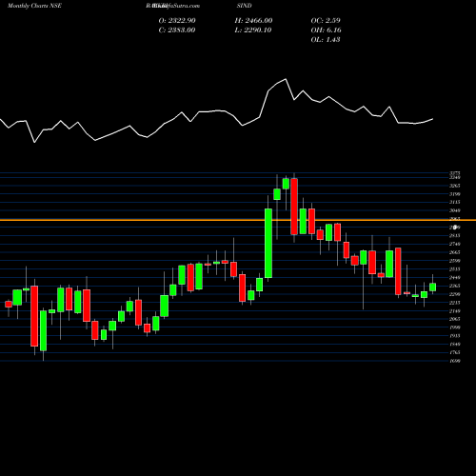Screen dimensions: 476x476
Task: Click the tallest green breakout candle body
Action: tap(268, 243)
